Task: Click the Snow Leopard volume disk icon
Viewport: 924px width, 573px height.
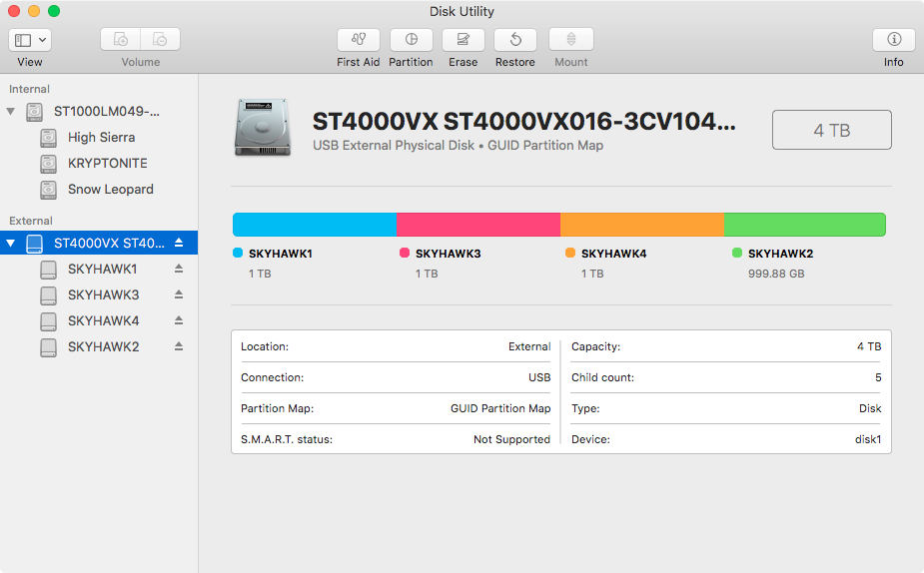Action: click(x=48, y=190)
